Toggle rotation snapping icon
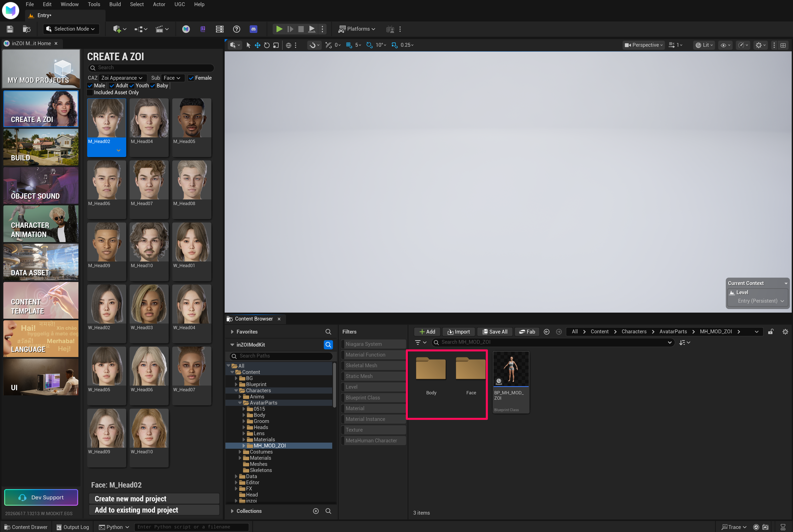 point(369,45)
